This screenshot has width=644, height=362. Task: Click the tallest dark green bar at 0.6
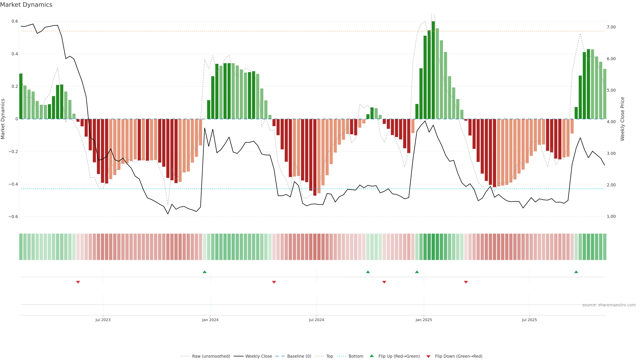click(433, 70)
